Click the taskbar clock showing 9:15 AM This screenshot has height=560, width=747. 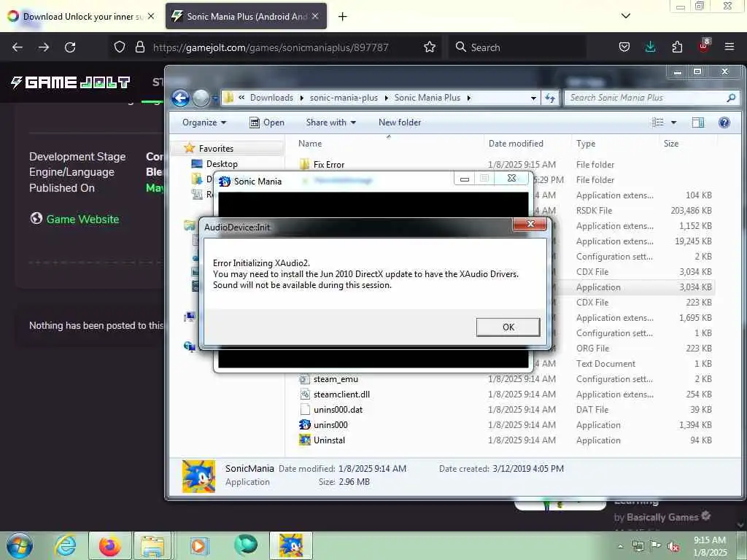coord(710,546)
